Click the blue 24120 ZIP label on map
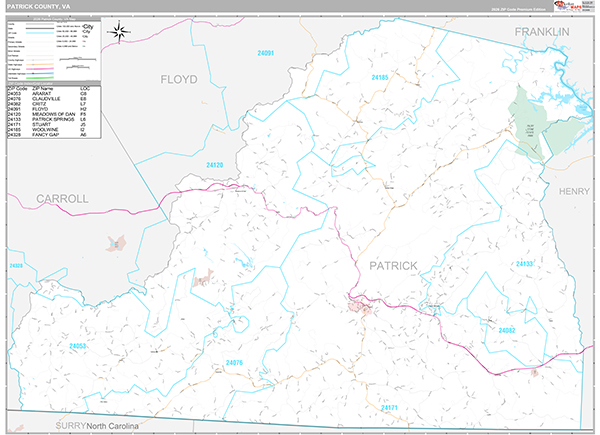Screen dimensions: 600x435 pos(214,165)
